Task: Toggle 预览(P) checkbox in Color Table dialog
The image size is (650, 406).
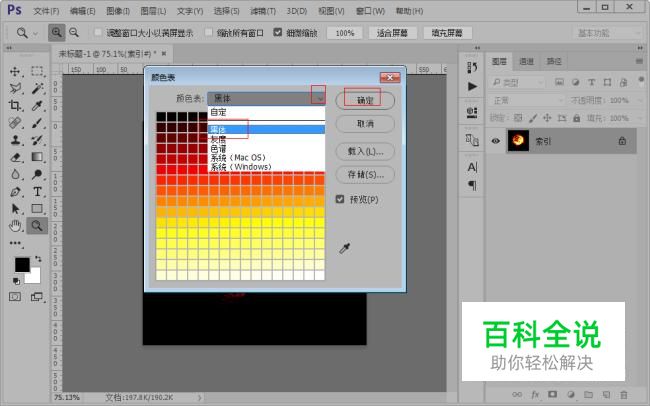Action: point(340,199)
